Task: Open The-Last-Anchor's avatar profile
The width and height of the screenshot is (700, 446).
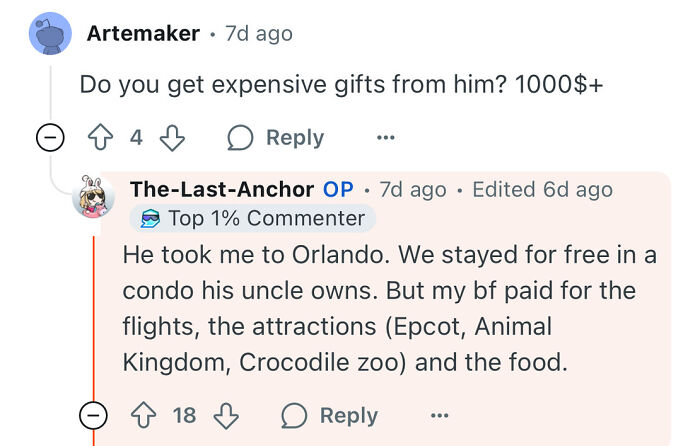Action: (x=94, y=196)
